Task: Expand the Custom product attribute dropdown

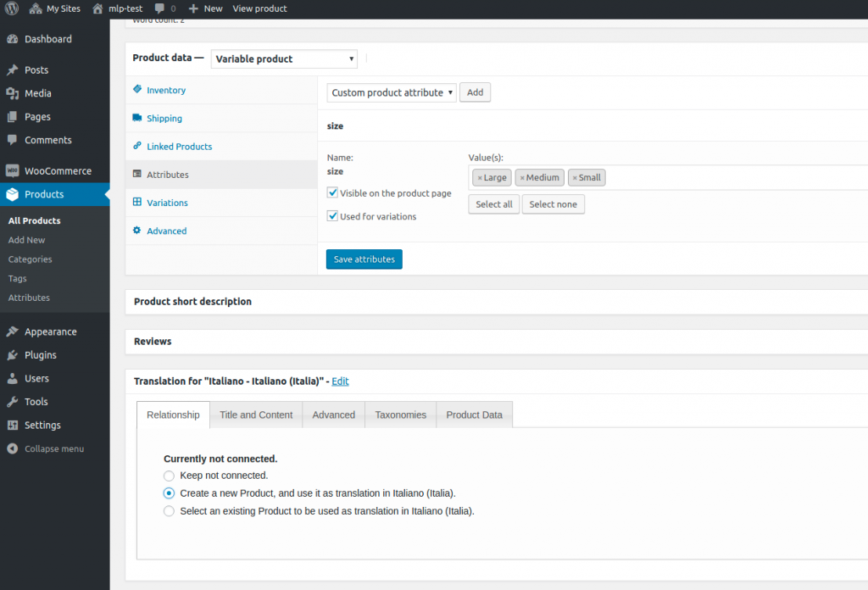Action: pyautogui.click(x=392, y=92)
